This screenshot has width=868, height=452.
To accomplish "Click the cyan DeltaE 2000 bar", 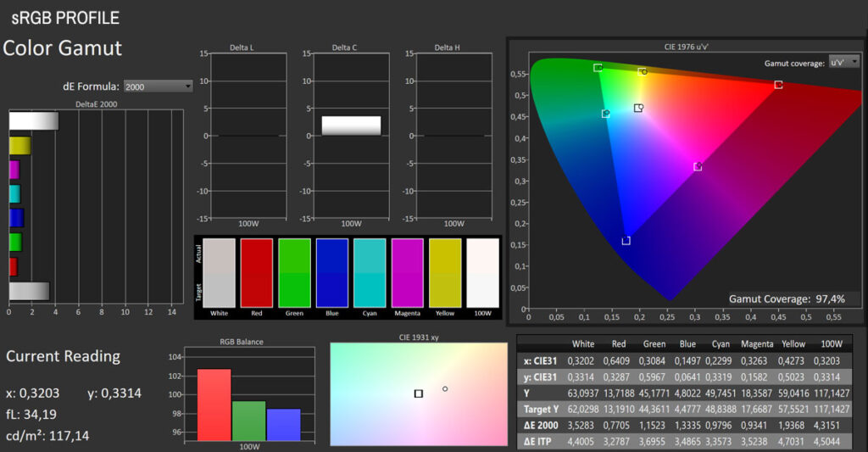I will point(15,194).
